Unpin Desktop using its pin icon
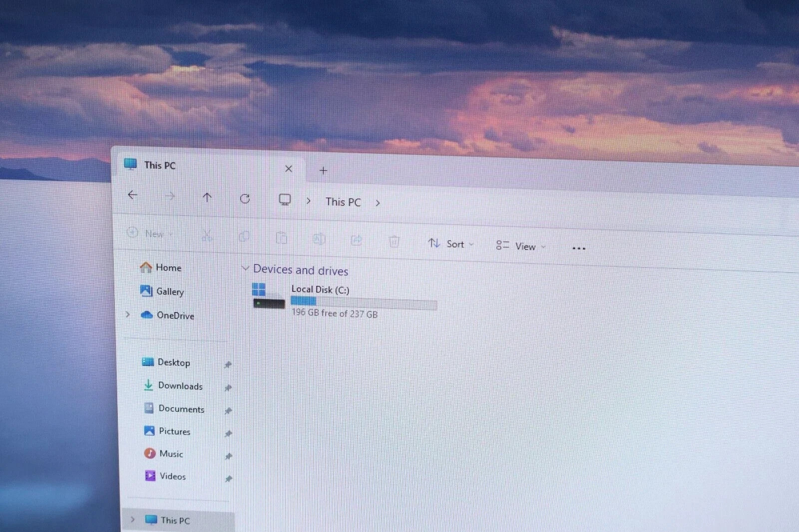799x532 pixels. [x=228, y=365]
